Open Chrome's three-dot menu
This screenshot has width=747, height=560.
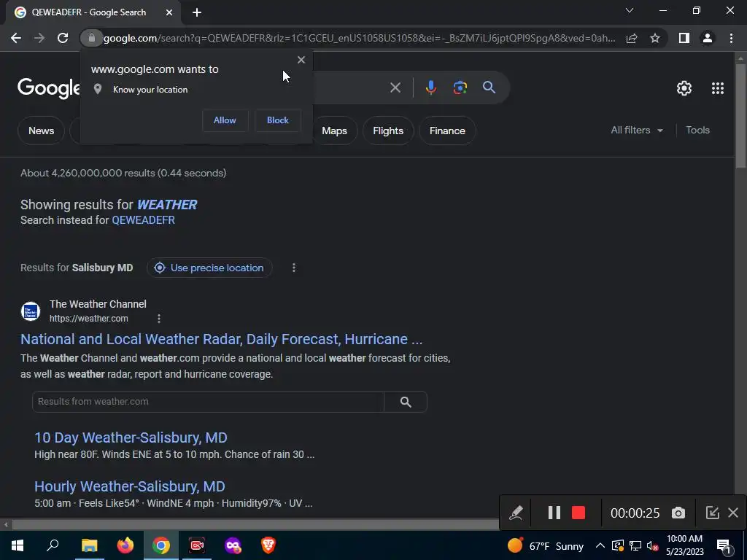point(731,38)
